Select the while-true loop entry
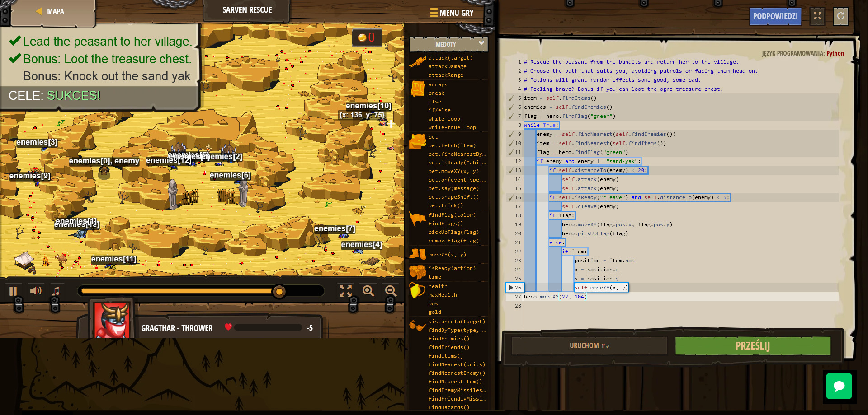 pyautogui.click(x=452, y=127)
